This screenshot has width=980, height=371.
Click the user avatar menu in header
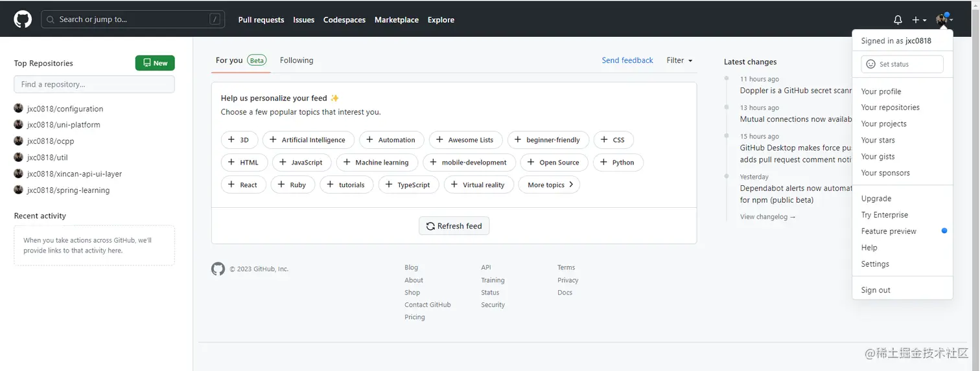944,19
